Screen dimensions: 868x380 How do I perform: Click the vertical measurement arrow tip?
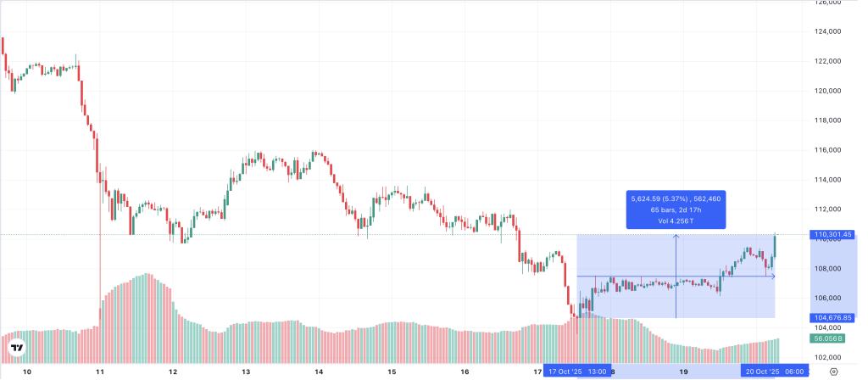click(676, 236)
